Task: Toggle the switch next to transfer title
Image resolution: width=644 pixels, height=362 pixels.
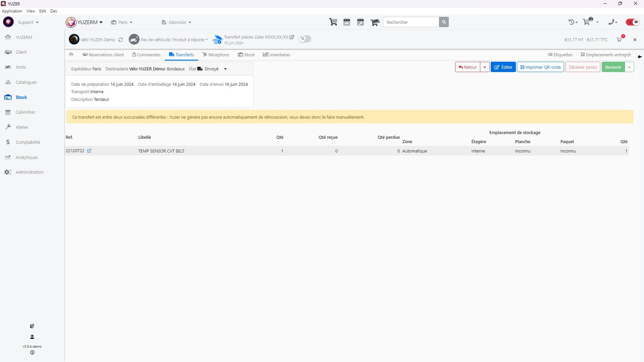Action: [x=305, y=39]
